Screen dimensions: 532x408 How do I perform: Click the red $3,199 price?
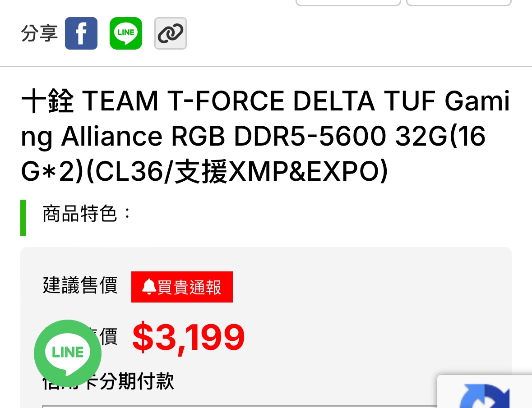[188, 337]
